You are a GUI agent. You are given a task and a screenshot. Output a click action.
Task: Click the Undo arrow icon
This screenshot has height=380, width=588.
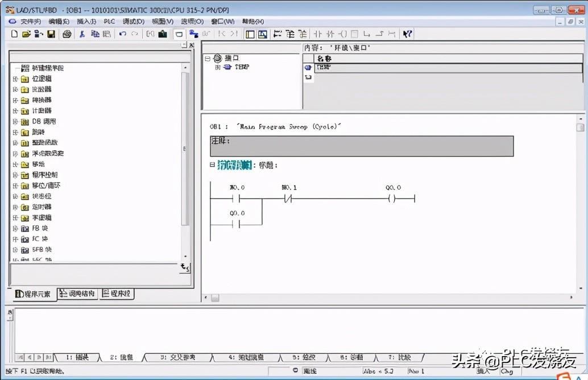pyautogui.click(x=123, y=34)
